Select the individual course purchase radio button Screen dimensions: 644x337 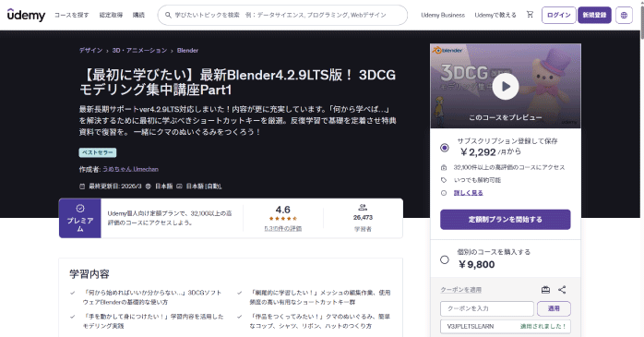tap(445, 259)
